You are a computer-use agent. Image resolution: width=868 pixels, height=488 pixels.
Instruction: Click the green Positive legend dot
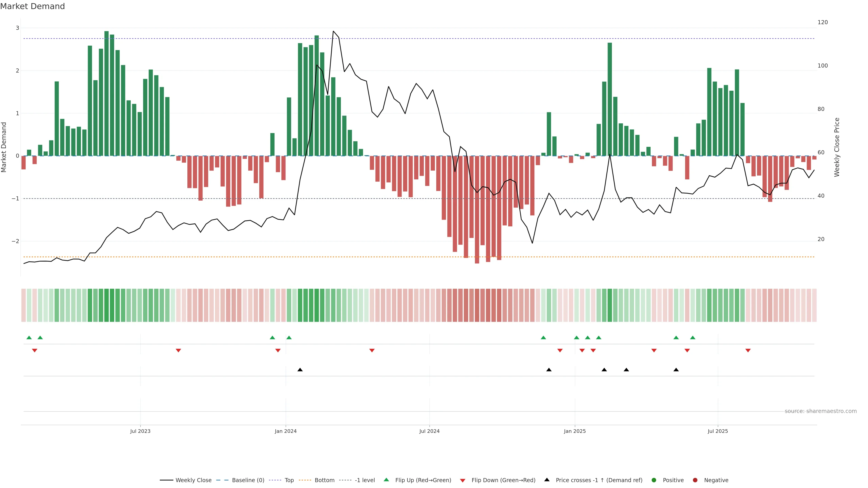pyautogui.click(x=654, y=480)
